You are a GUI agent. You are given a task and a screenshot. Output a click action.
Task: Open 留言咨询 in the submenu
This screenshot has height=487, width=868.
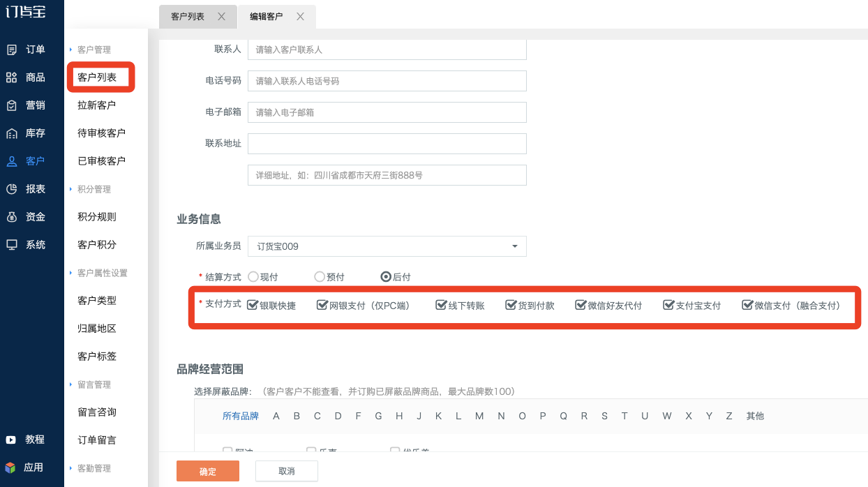97,412
